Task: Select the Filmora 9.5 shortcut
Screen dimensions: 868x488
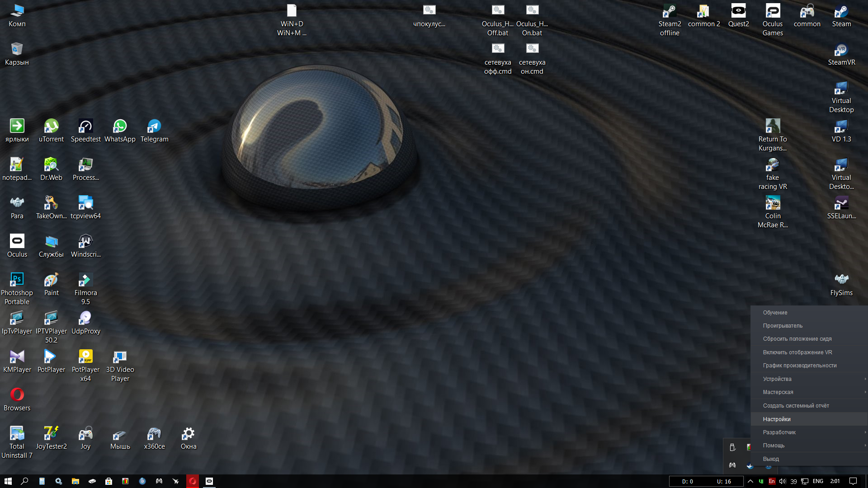Action: point(85,288)
